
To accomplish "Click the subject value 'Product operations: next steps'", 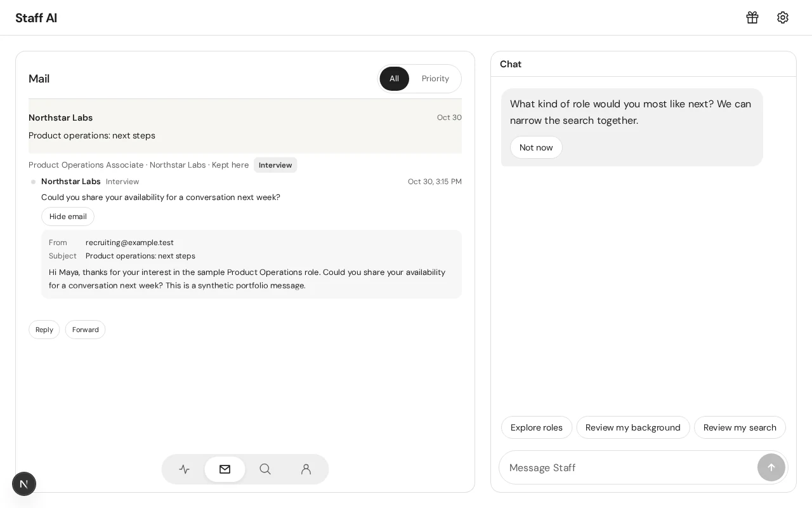I will pos(140,256).
